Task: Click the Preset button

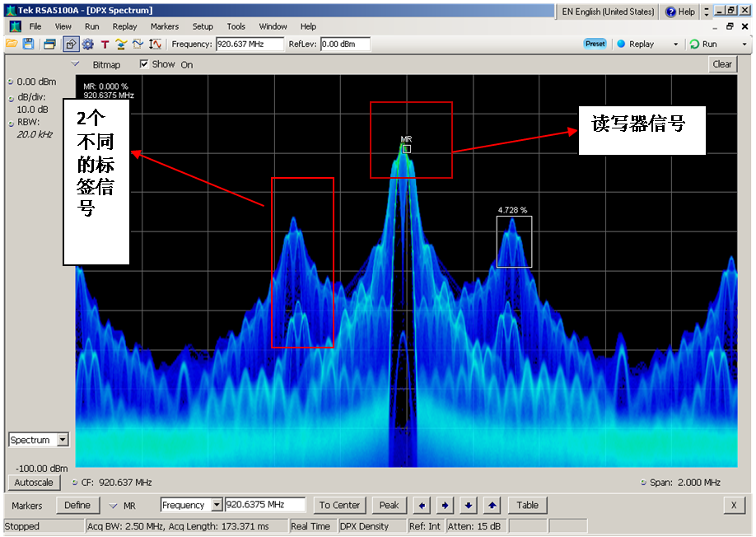Action: pyautogui.click(x=595, y=44)
